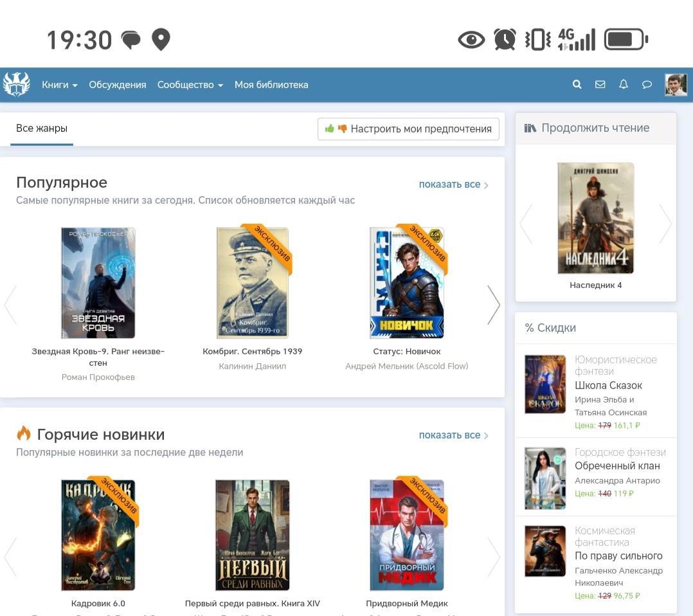693x616 pixels.
Task: Expand the Сообщество dropdown menu
Action: 190,85
